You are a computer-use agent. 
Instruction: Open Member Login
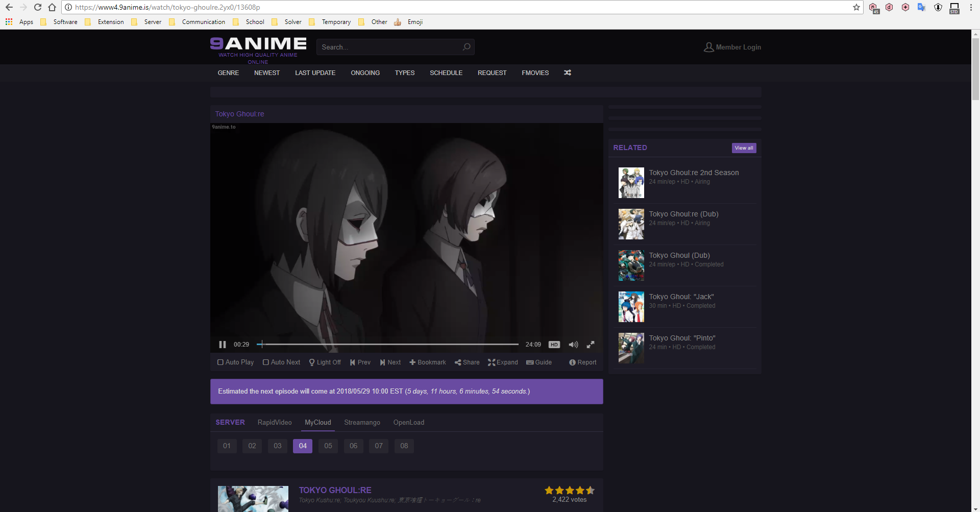(732, 47)
